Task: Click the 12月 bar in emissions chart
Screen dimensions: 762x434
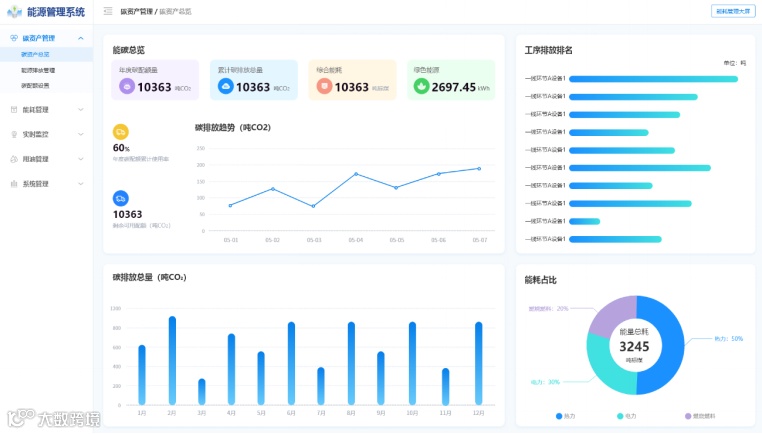Action: tap(479, 364)
